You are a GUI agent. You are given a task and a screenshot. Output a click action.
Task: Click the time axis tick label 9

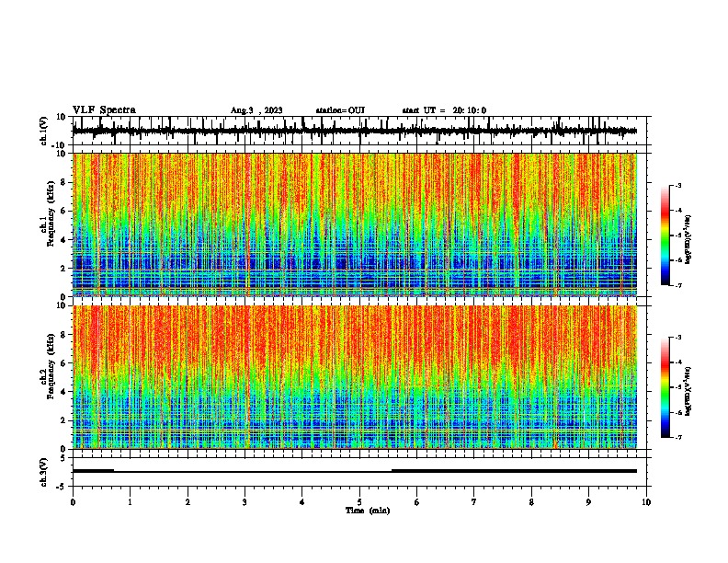click(588, 501)
